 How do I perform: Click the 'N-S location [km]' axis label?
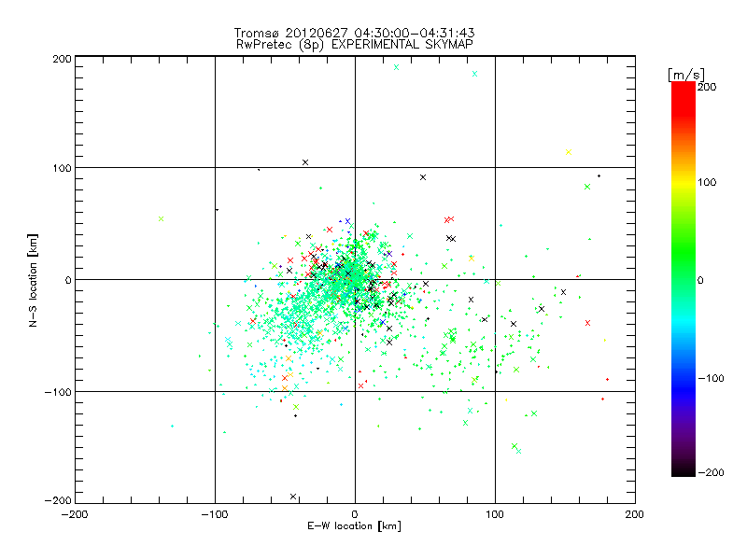tap(33, 281)
